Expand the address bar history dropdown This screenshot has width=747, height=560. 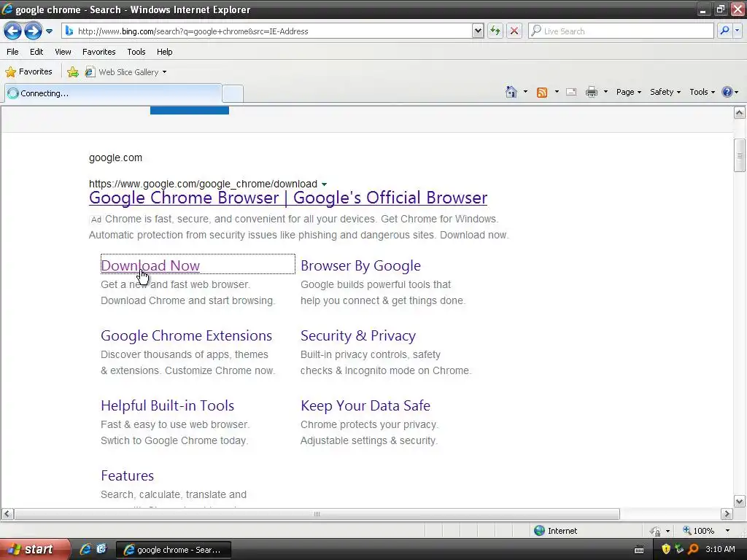coord(477,31)
